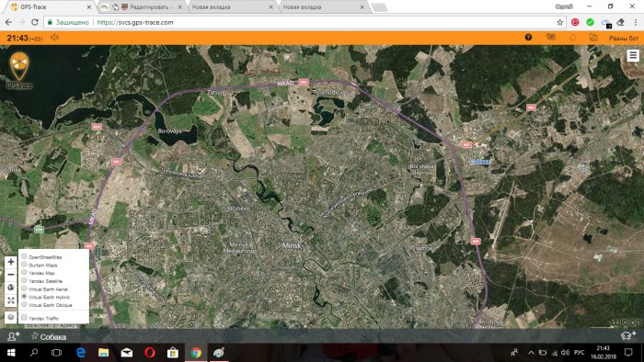Open notifications bell in orange bar
This screenshot has height=362, width=644.
point(572,38)
